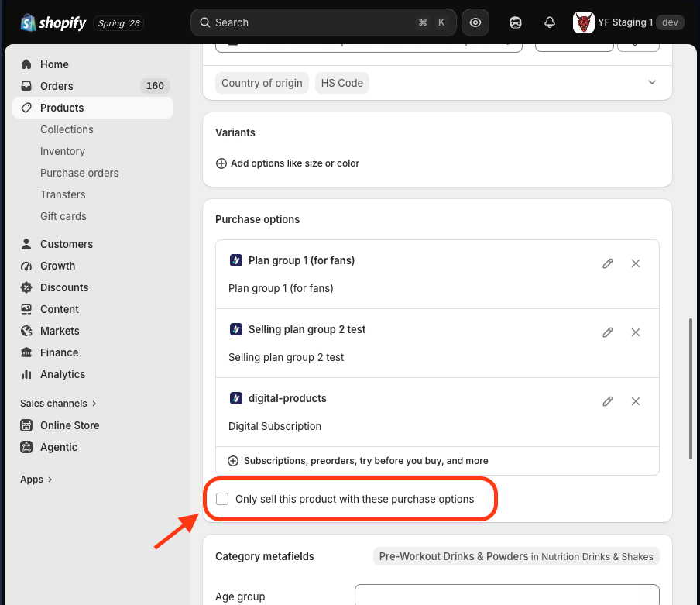Go to Inventory under Products
Viewport: 700px width, 605px height.
(x=63, y=151)
